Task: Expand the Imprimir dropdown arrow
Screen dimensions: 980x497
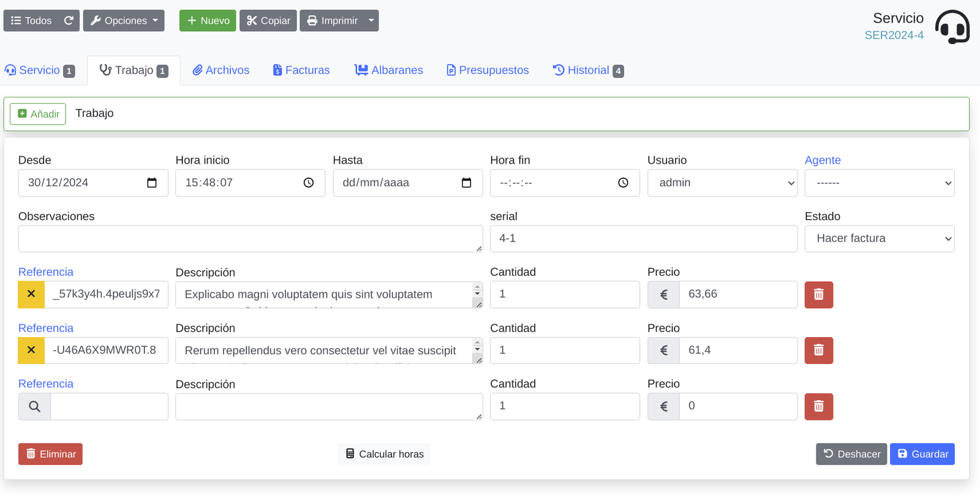Action: point(371,20)
